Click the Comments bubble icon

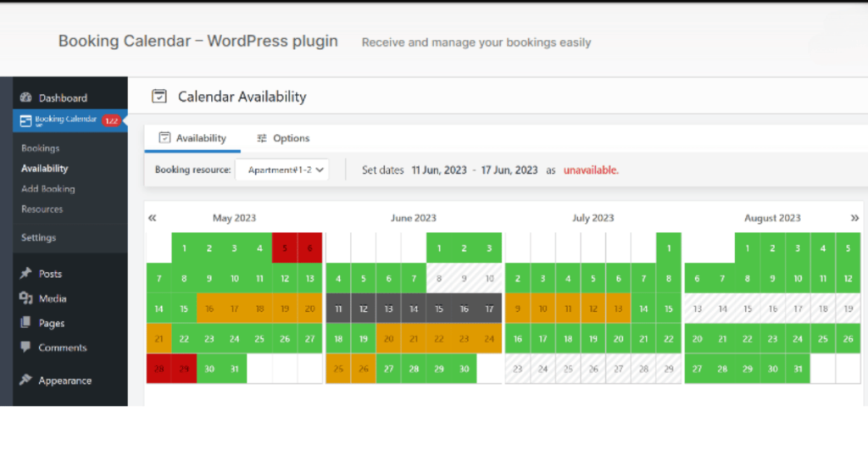(25, 347)
